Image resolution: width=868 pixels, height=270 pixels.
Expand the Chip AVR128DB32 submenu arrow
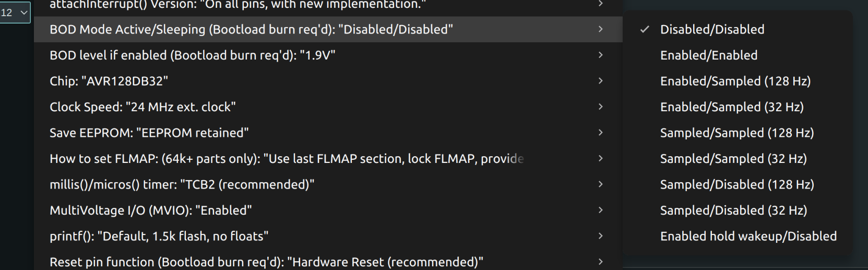click(x=600, y=81)
